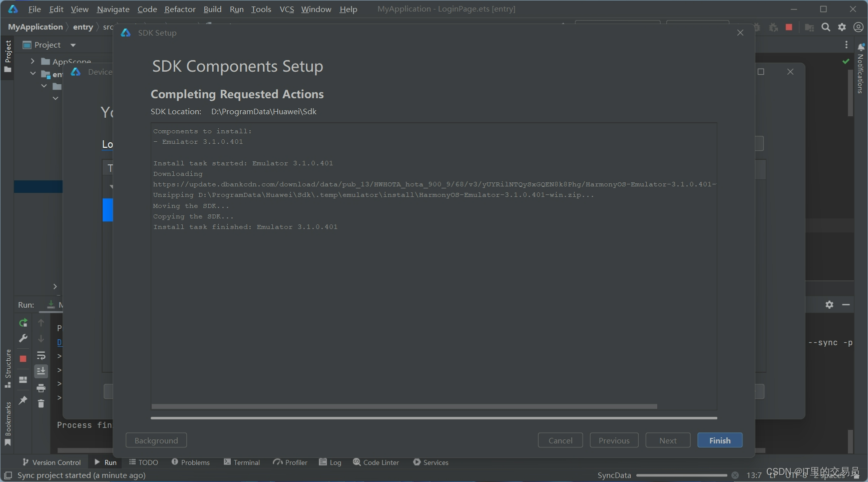Click the SyncData progress bar

681,475
